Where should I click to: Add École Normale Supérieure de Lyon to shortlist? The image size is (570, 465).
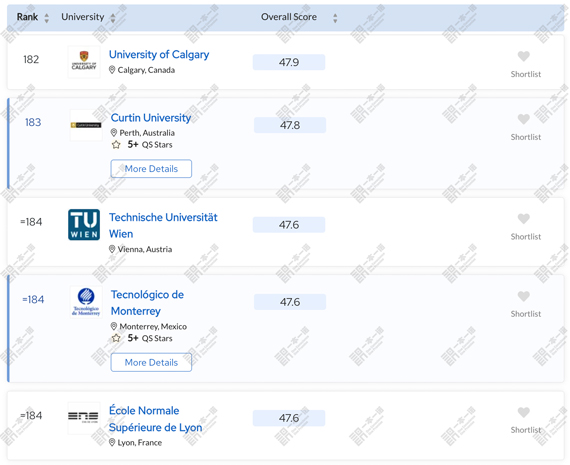[x=523, y=412]
